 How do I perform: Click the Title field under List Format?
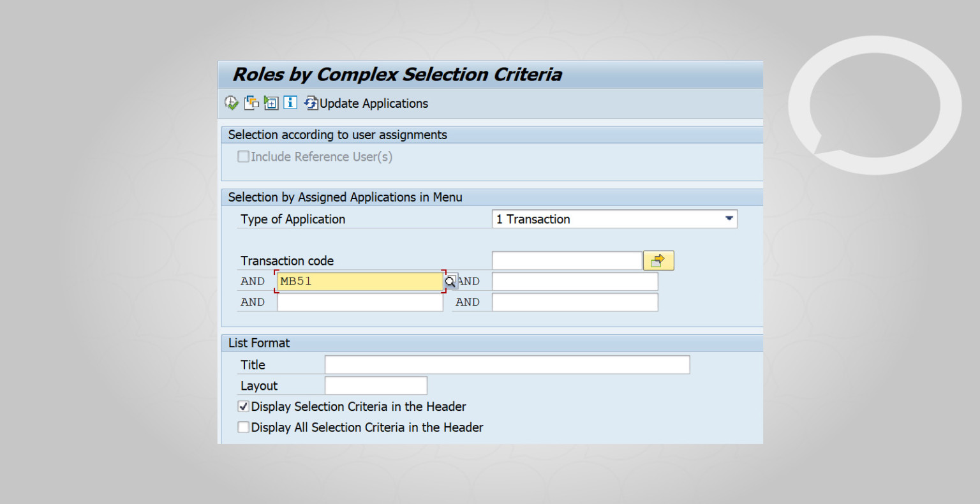[506, 364]
